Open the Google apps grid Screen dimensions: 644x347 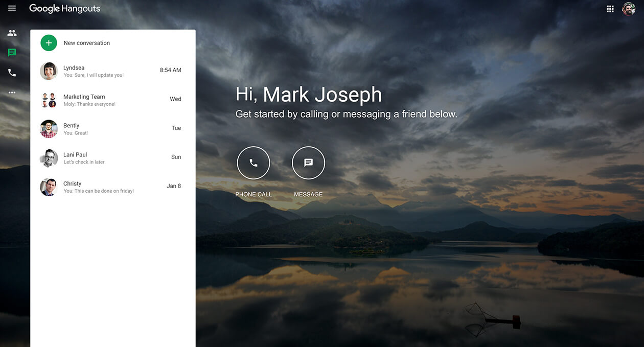[x=610, y=9]
